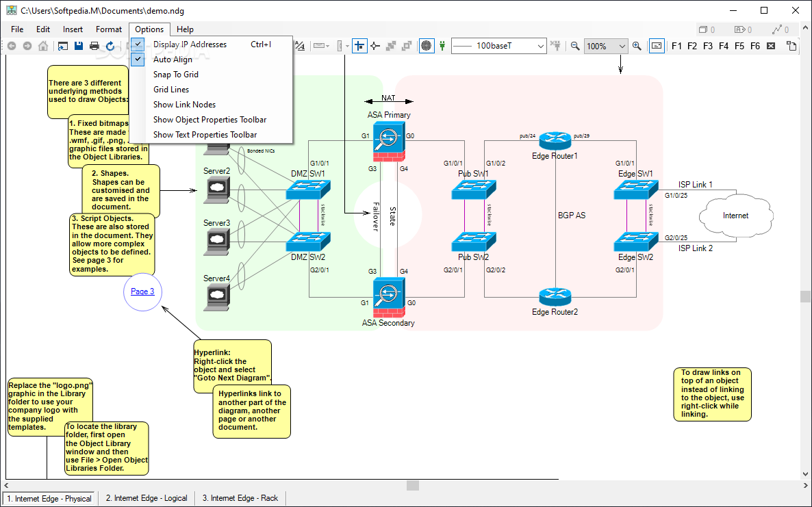Follow the Page 3 hyperlink
Image resolution: width=812 pixels, height=507 pixels.
(x=142, y=291)
